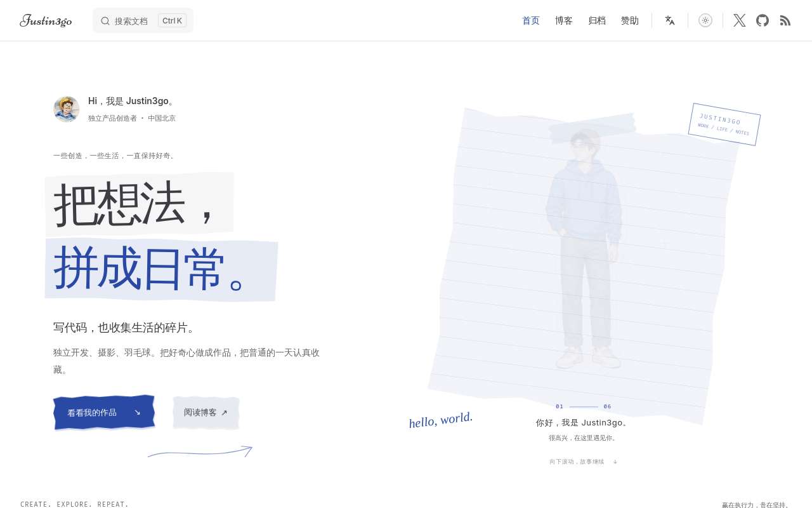This screenshot has height=508, width=812.
Task: Click the 很高兴，在这里遇见你。 caption
Action: pos(584,438)
